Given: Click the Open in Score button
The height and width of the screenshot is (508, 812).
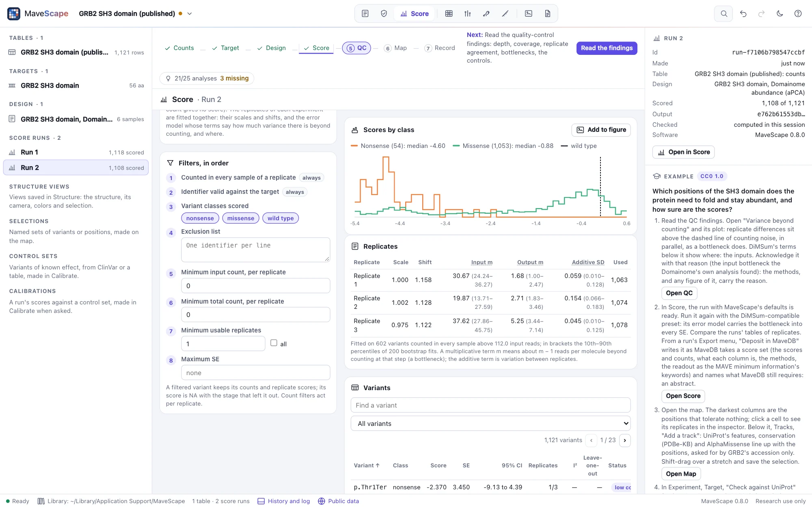Looking at the screenshot, I should (x=683, y=152).
